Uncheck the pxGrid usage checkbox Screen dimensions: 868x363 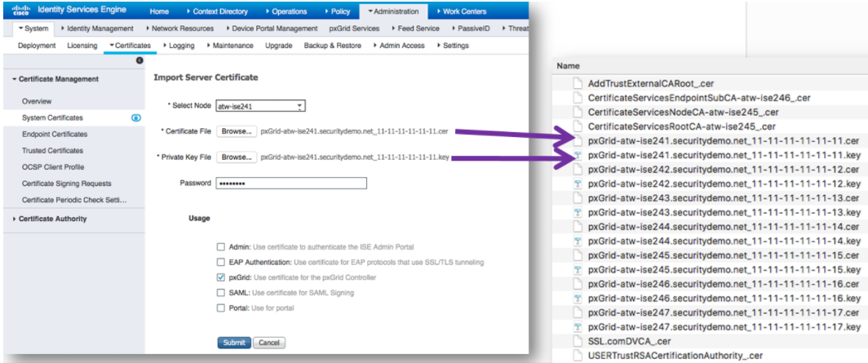[x=221, y=277]
